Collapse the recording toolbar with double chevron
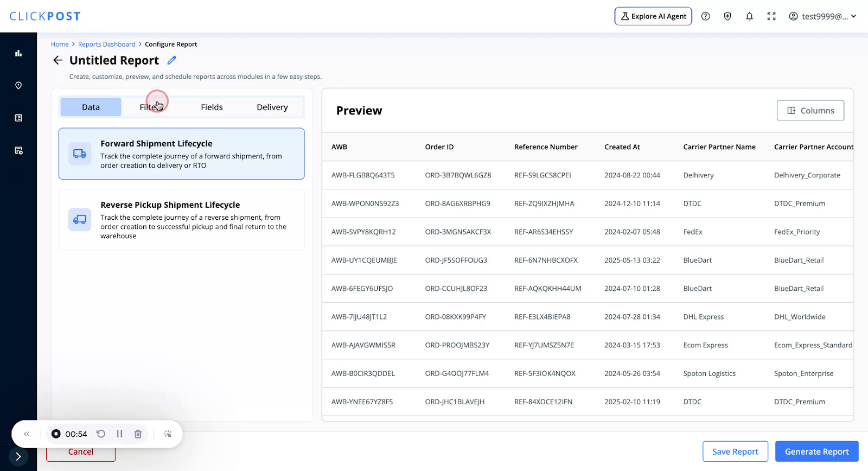Screen dimensions: 868x471 [x=27, y=434]
